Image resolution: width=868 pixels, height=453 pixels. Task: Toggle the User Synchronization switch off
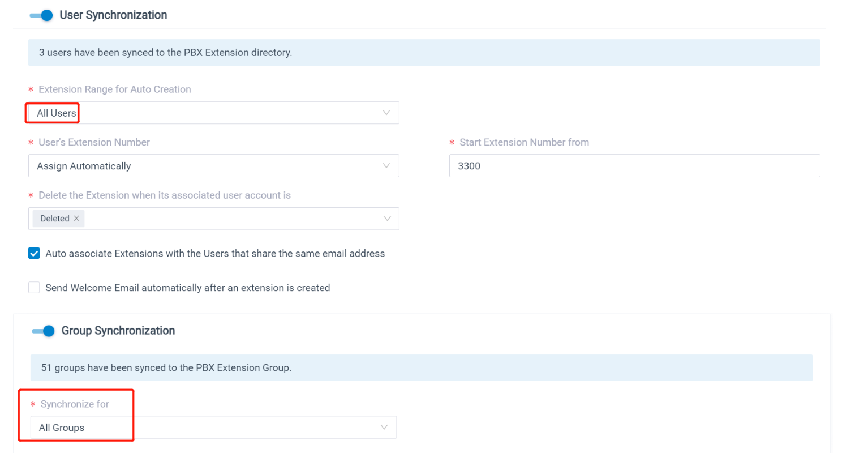(x=41, y=15)
